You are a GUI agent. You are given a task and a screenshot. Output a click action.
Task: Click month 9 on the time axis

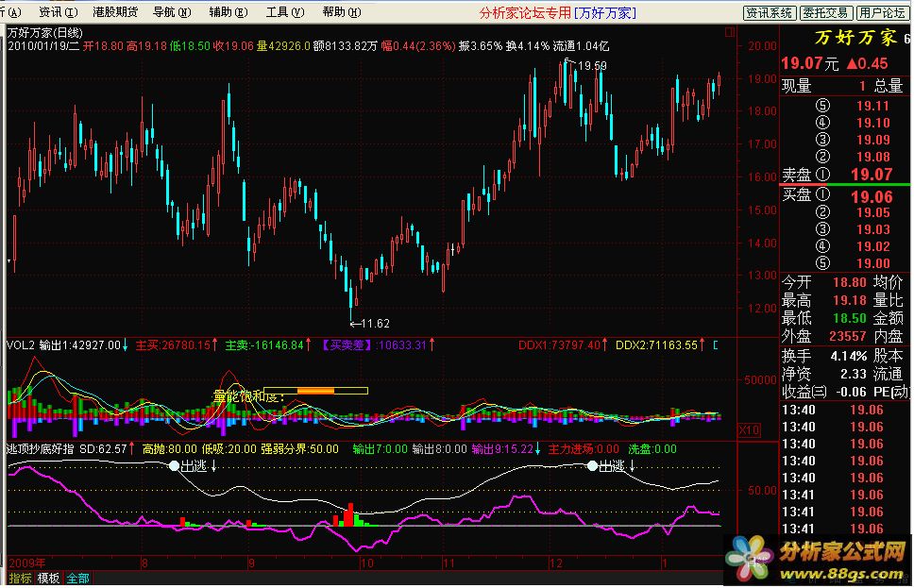251,563
